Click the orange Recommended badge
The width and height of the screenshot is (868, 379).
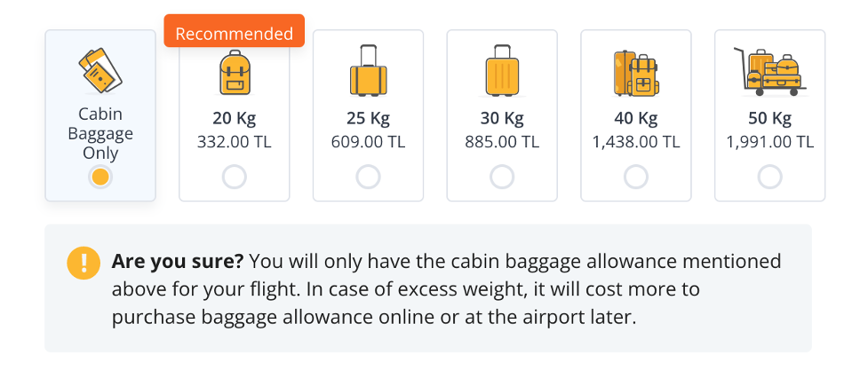tap(234, 34)
